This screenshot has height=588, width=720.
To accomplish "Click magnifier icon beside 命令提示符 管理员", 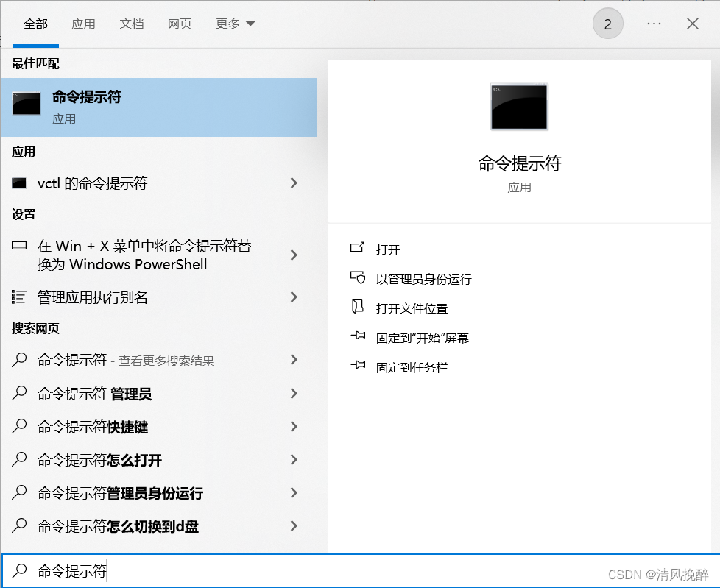I will (x=19, y=393).
